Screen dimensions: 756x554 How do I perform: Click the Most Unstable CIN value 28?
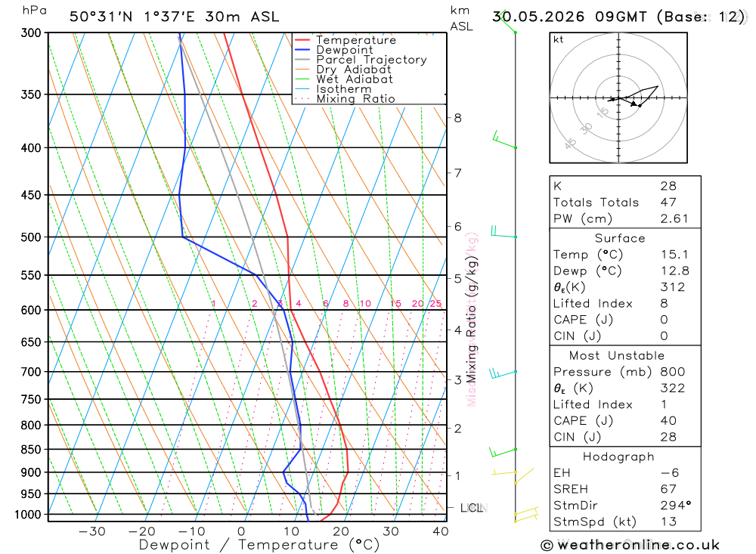point(668,438)
